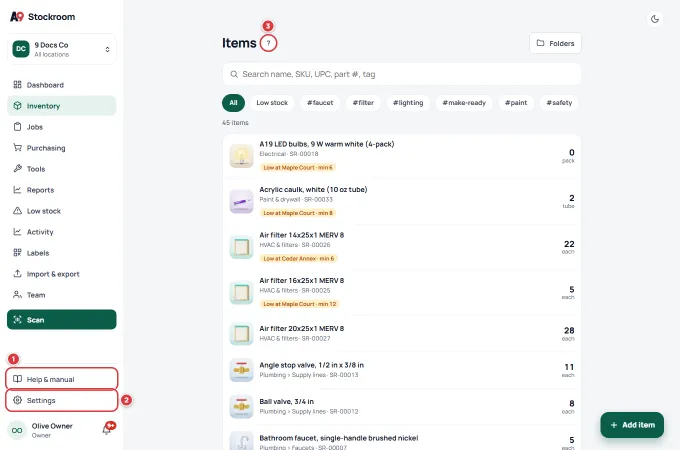Image resolution: width=680 pixels, height=450 pixels.
Task: Filter by #filter tag
Action: (x=363, y=103)
